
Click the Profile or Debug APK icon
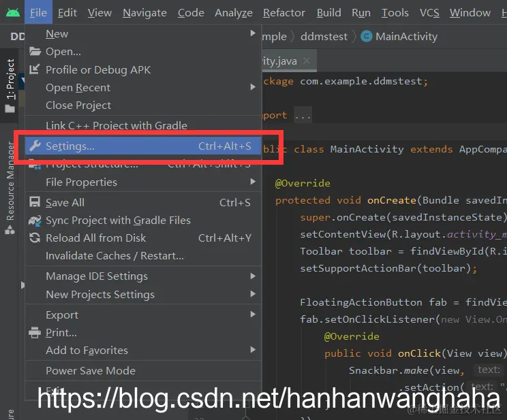[x=35, y=69]
